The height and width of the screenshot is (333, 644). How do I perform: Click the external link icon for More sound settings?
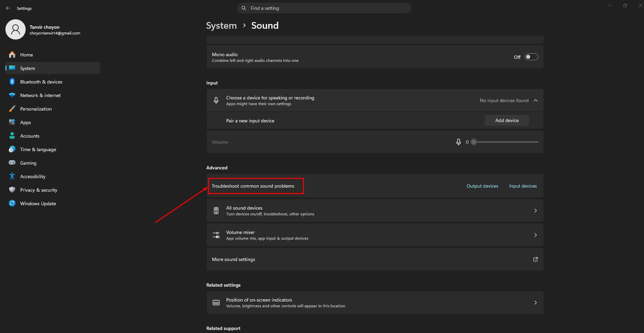point(535,259)
